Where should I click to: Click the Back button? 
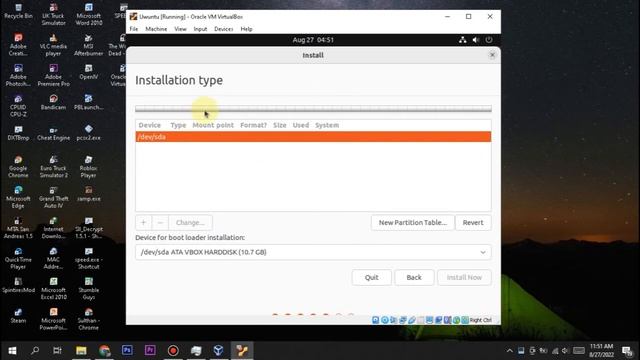click(x=414, y=277)
